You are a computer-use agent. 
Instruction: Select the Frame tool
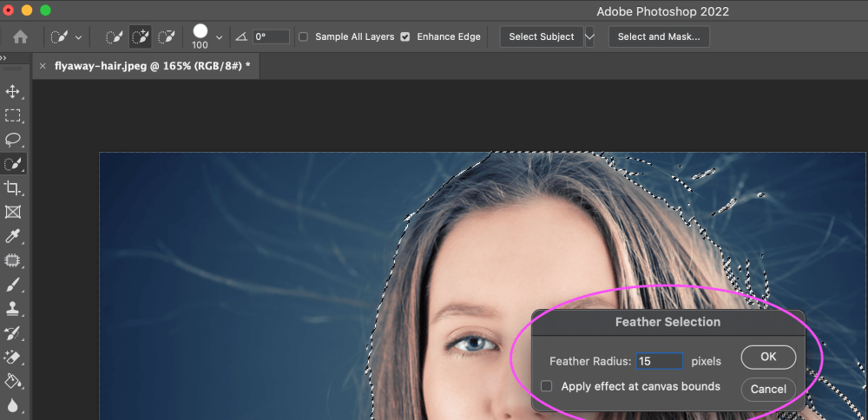[13, 212]
